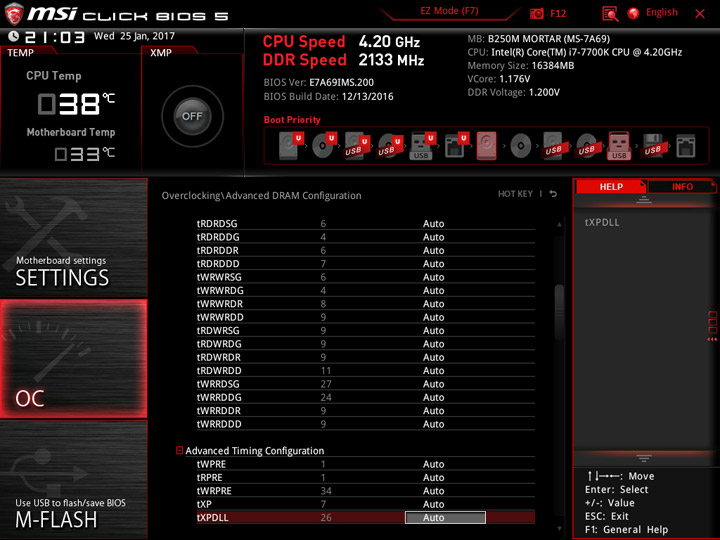
Task: Click the 21:03 time display
Action: pyautogui.click(x=55, y=37)
